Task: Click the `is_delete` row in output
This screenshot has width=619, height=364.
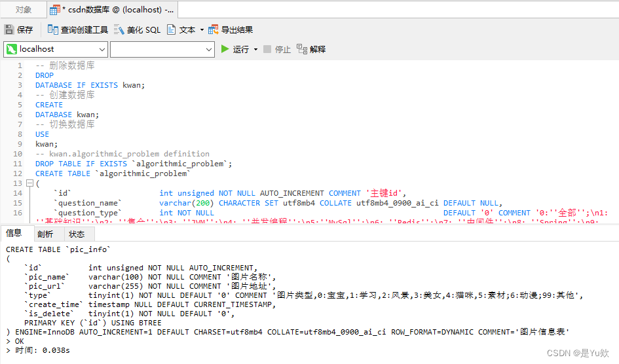Action: pos(130,314)
